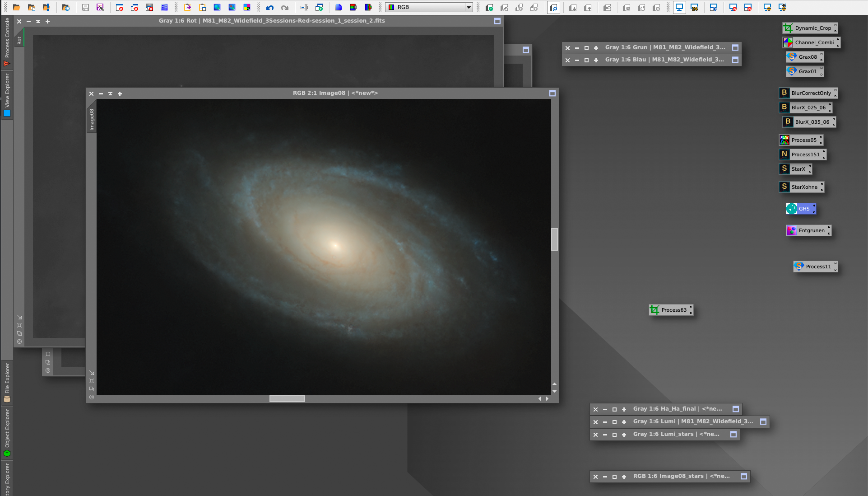Open the RGB channel display dropdown

coord(429,7)
